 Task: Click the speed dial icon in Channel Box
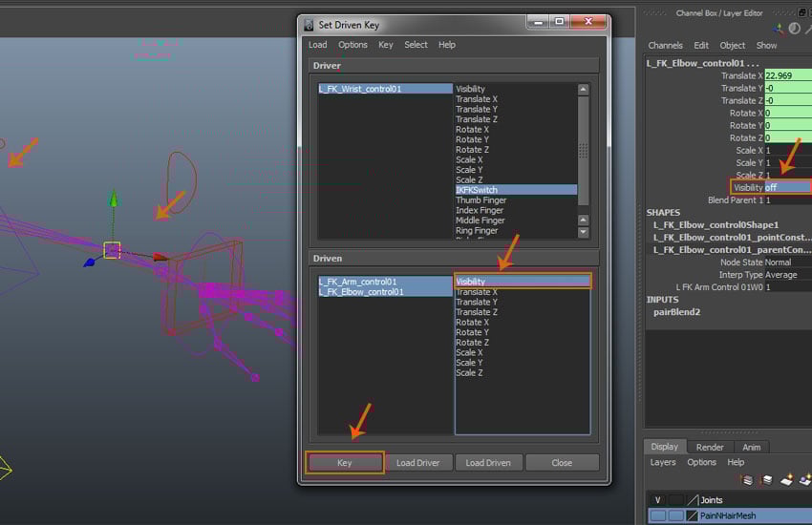[x=795, y=29]
